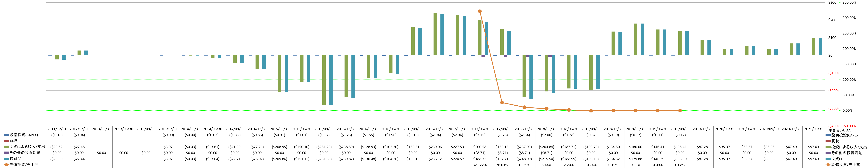Click the cell showing $159.31
The image size is (868, 168).
(413, 147)
